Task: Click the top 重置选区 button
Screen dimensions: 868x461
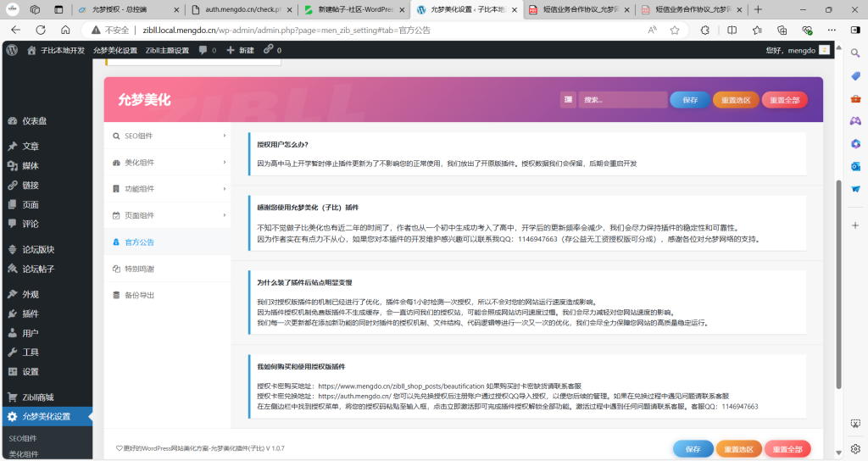Action: pyautogui.click(x=736, y=100)
